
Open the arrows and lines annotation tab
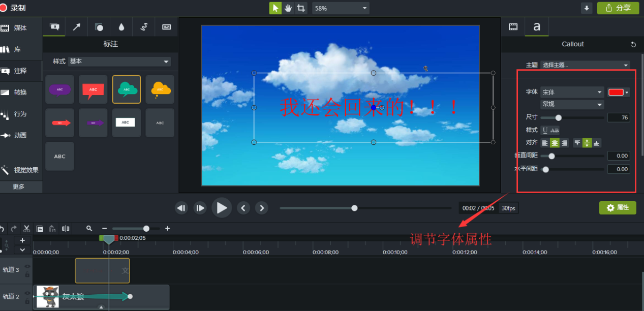pos(76,27)
